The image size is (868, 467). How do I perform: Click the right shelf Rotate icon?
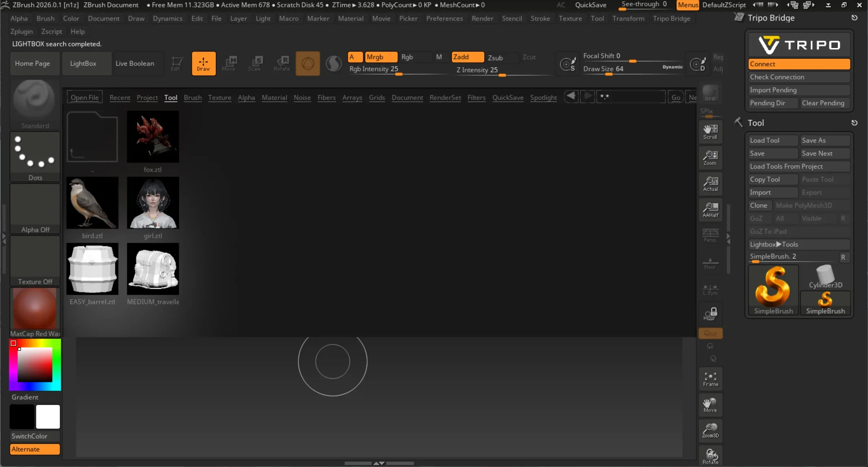click(710, 457)
